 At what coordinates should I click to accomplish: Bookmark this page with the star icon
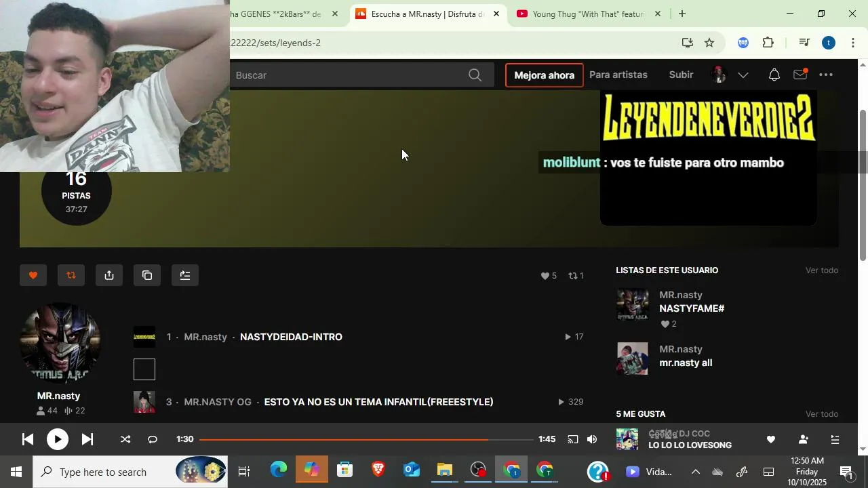click(709, 43)
